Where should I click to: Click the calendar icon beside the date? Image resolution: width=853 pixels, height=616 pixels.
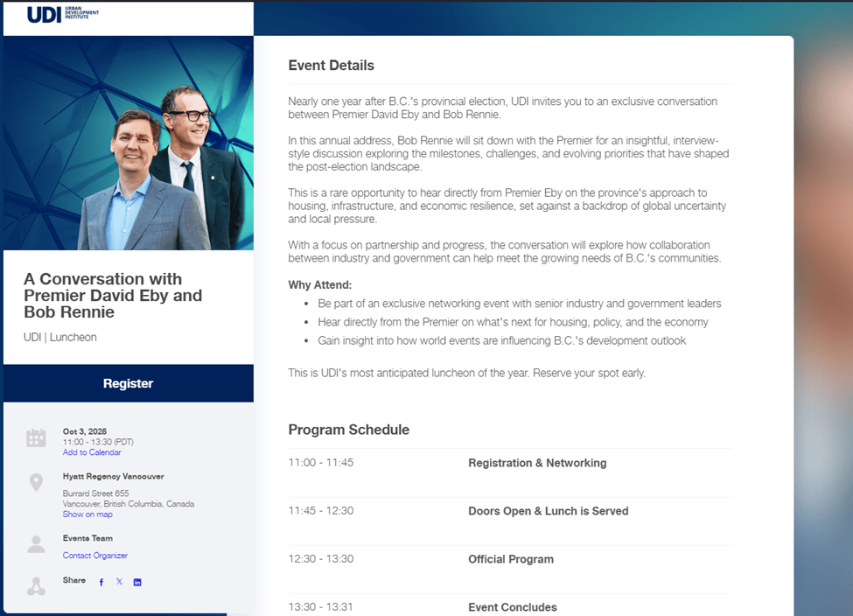point(36,438)
